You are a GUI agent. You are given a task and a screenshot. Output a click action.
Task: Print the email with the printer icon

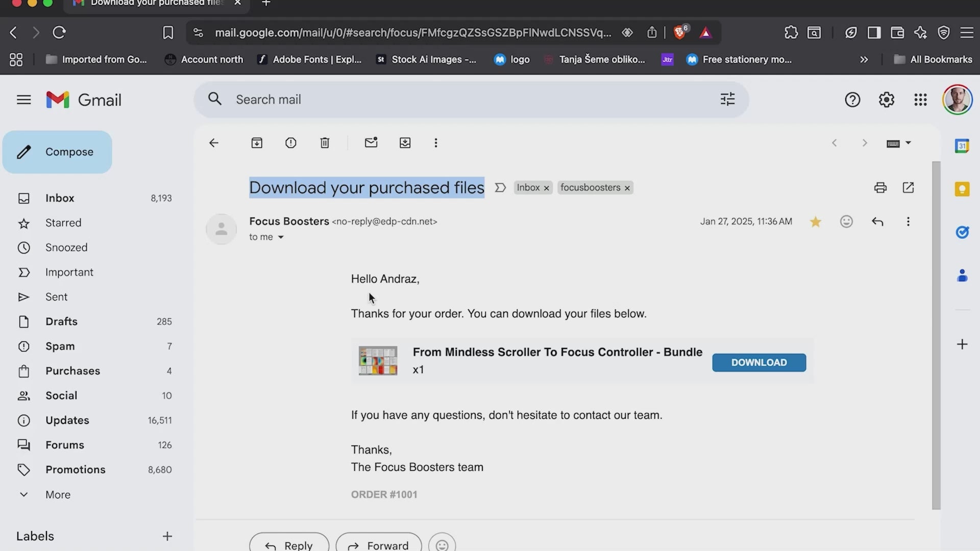pyautogui.click(x=880, y=188)
